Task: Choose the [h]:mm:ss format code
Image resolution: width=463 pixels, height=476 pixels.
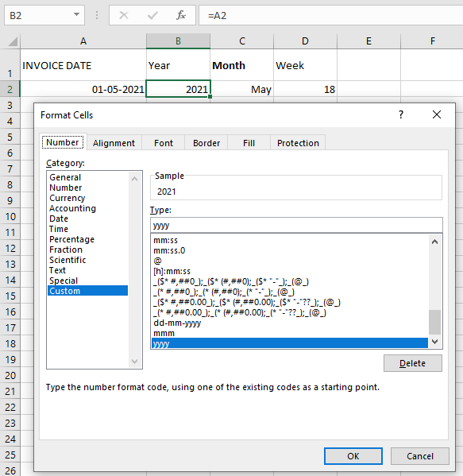Action: 290,271
